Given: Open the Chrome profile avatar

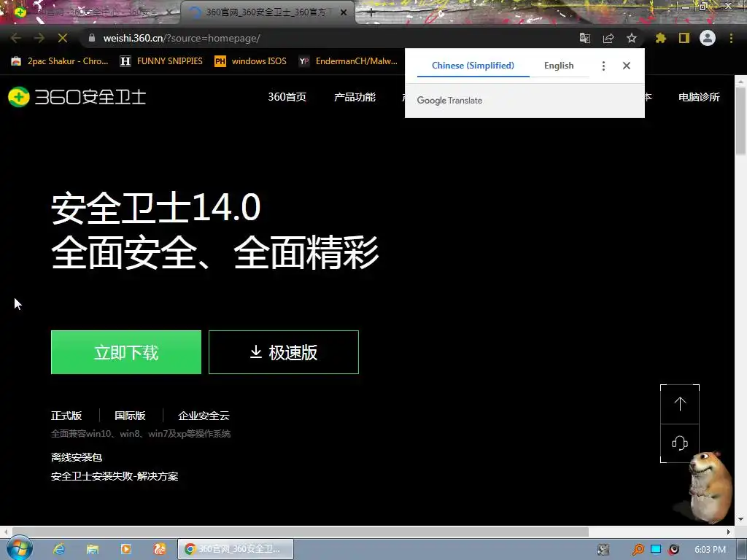Looking at the screenshot, I should click(708, 38).
